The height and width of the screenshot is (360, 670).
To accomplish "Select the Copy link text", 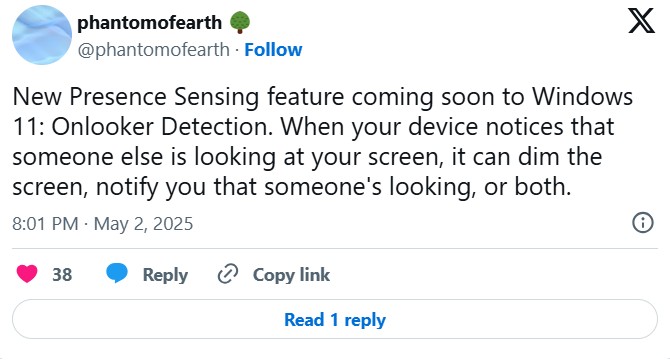I will pos(291,275).
